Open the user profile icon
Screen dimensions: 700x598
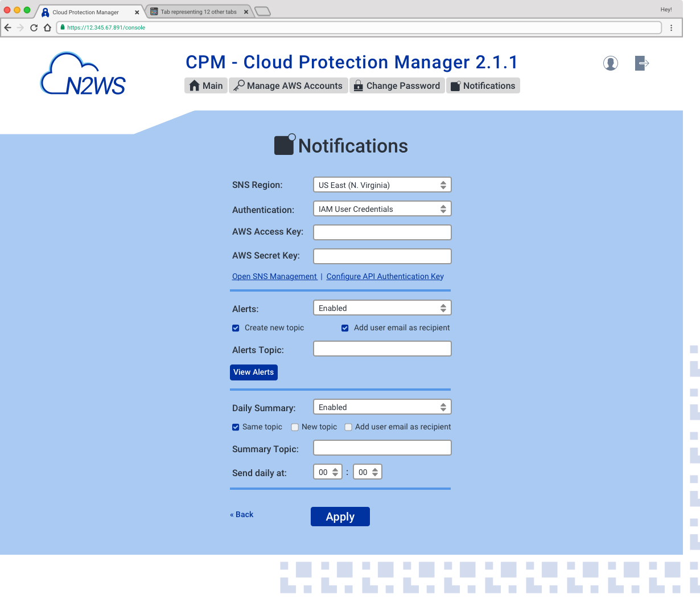tap(611, 63)
